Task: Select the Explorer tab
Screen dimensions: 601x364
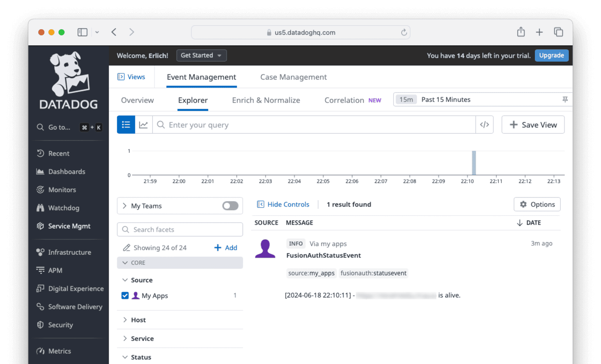Action: coord(193,100)
